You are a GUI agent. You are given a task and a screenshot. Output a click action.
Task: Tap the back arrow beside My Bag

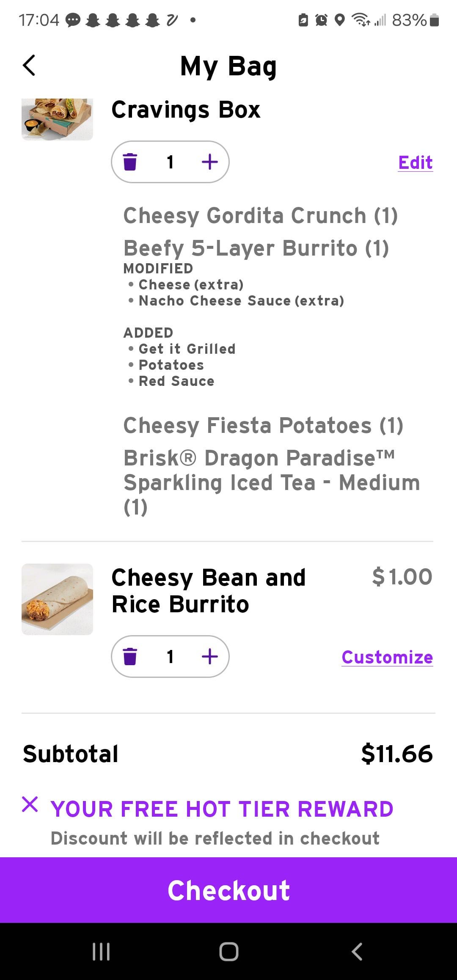[29, 66]
